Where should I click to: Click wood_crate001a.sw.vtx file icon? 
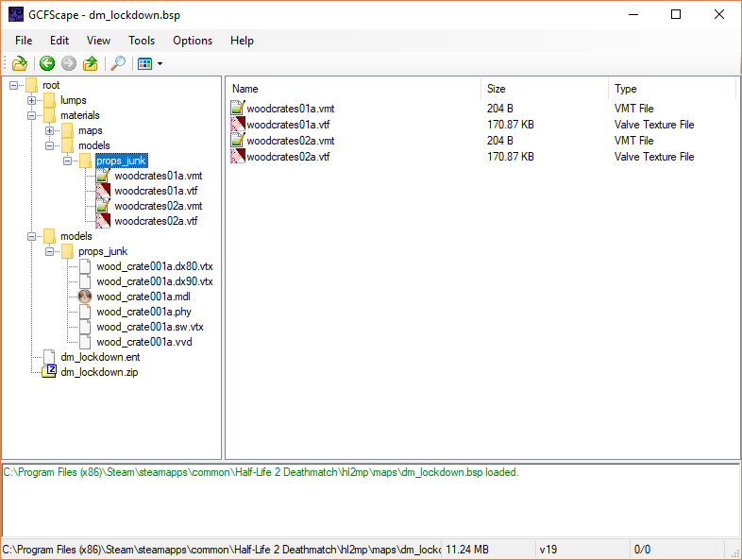(85, 327)
